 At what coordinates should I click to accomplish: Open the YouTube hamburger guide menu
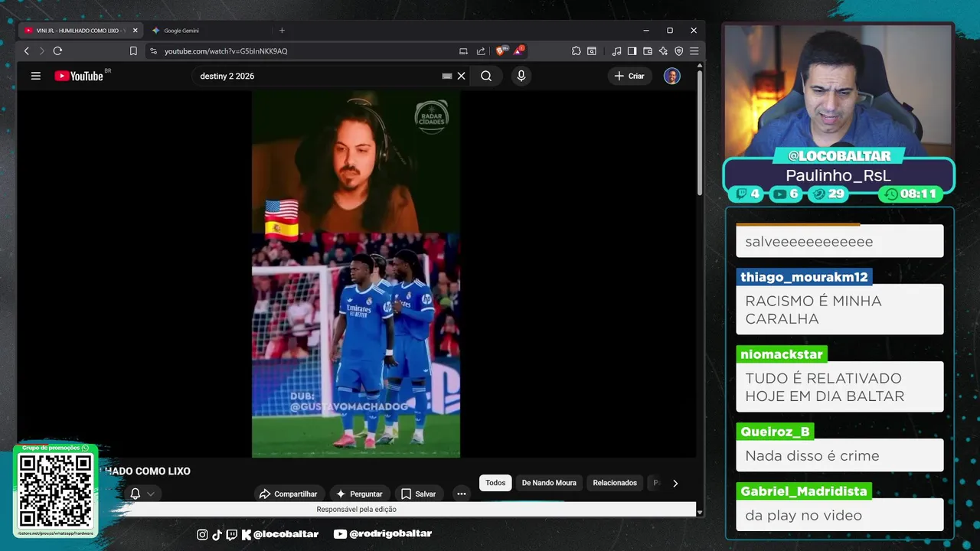pyautogui.click(x=35, y=76)
